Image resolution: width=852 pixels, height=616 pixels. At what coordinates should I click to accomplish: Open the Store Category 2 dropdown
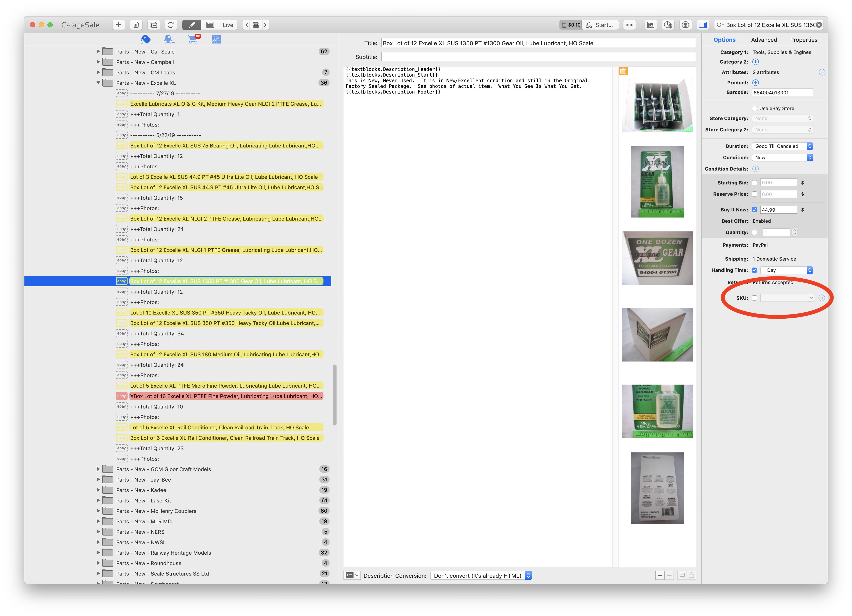pos(782,130)
